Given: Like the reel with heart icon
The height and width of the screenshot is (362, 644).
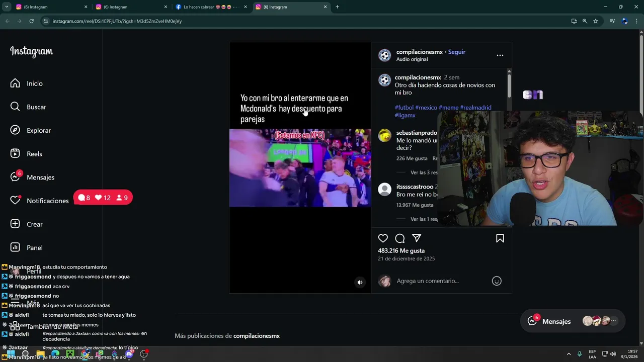Looking at the screenshot, I should click(383, 238).
